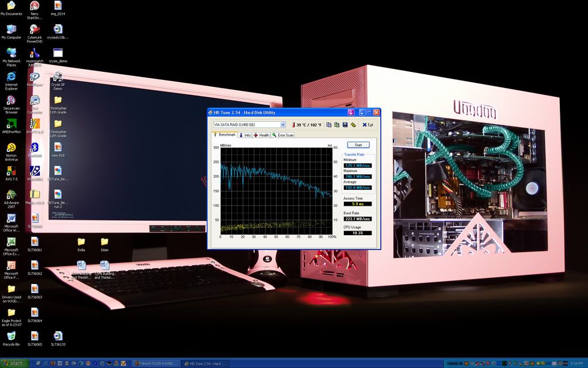Select the SL736133 media file
This screenshot has height=368, width=588.
pos(58,339)
